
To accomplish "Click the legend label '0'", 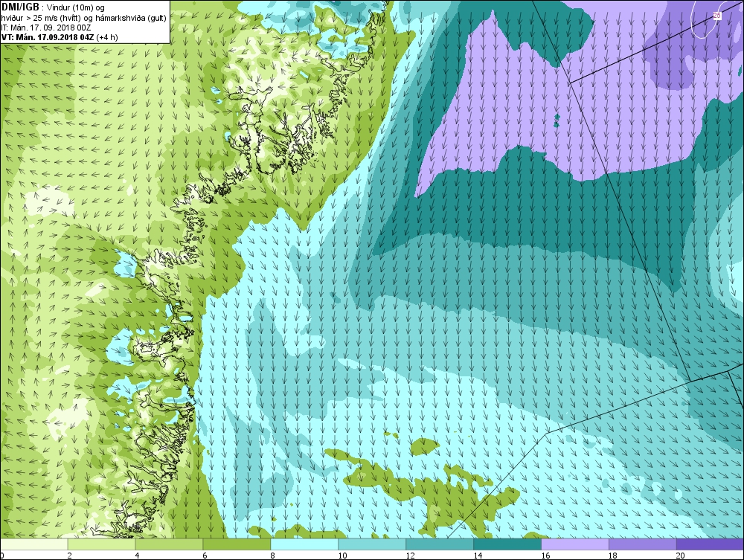I will click(x=2, y=556).
